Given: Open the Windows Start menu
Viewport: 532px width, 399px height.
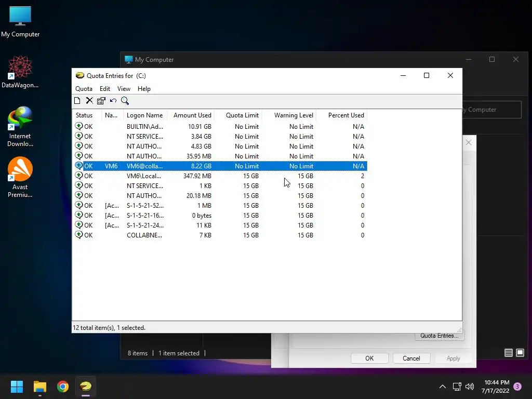Looking at the screenshot, I should coord(17,387).
